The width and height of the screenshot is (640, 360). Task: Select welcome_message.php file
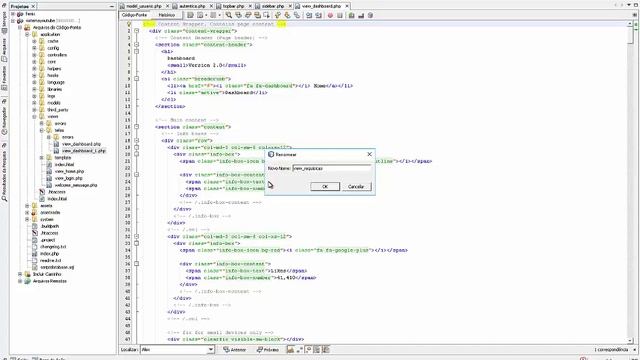click(76, 185)
